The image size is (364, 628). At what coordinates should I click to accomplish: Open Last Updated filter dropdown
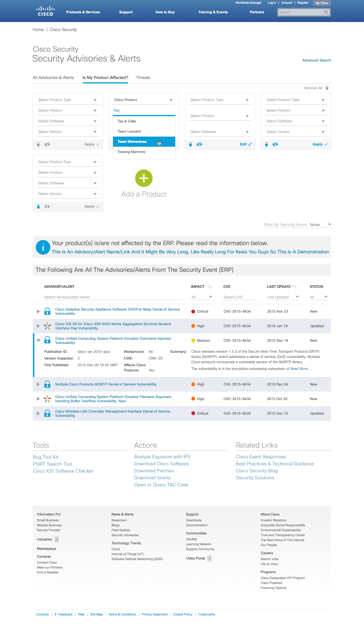tap(283, 297)
